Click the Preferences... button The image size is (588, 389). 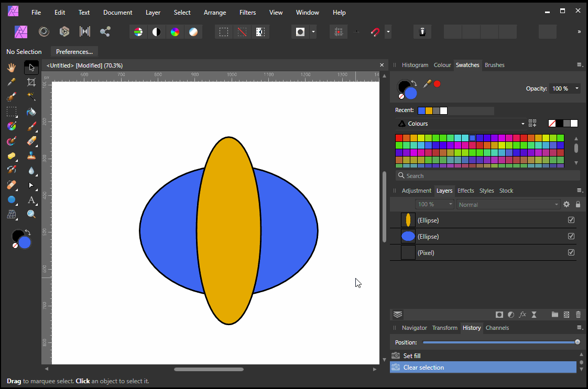click(x=74, y=52)
